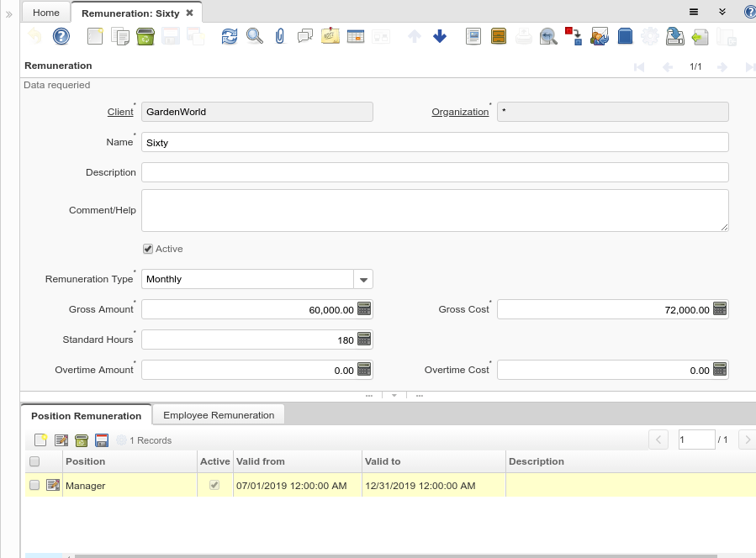Click edit icon on Manager row
The image size is (756, 558).
[x=53, y=485]
